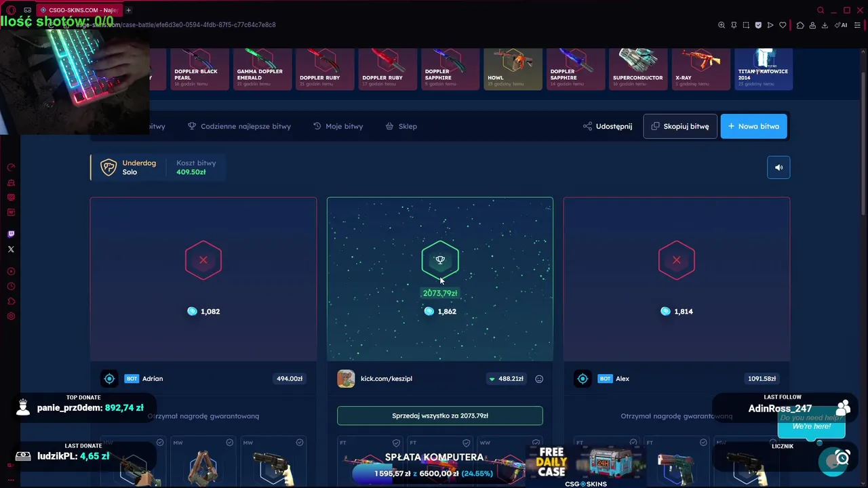Create a new battle with Nowa bitwa
868x488 pixels.
click(753, 126)
